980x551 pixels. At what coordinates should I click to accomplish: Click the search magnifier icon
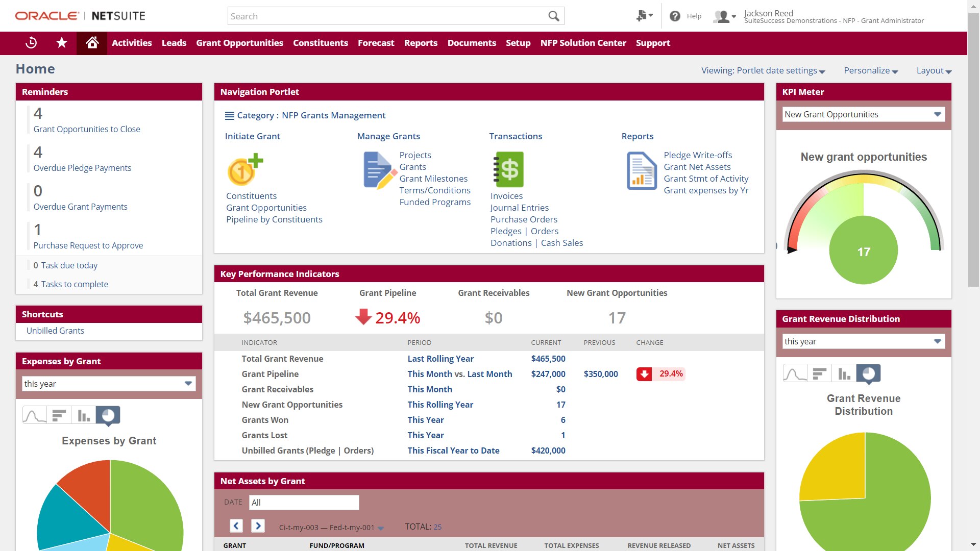click(553, 16)
